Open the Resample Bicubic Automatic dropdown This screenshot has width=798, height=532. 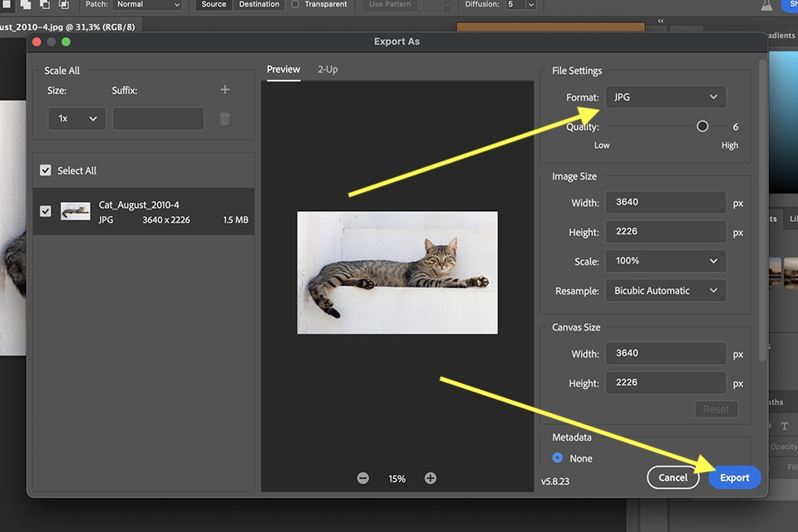666,291
